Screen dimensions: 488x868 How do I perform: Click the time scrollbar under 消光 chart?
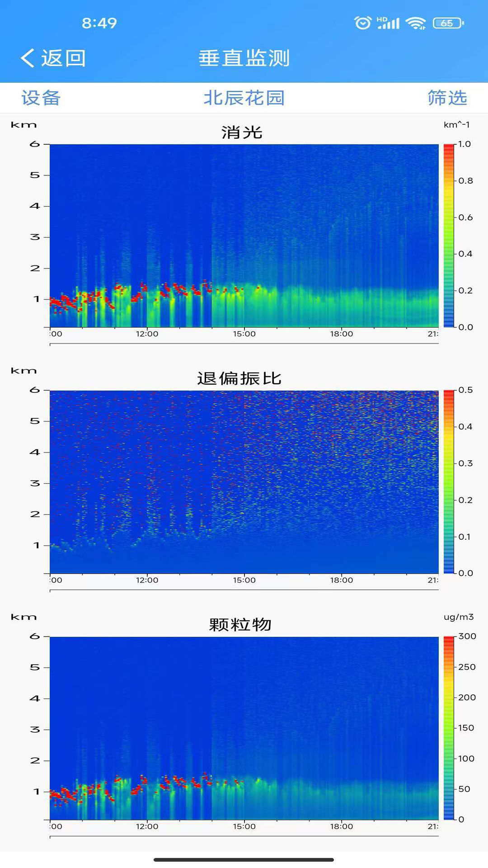click(244, 344)
